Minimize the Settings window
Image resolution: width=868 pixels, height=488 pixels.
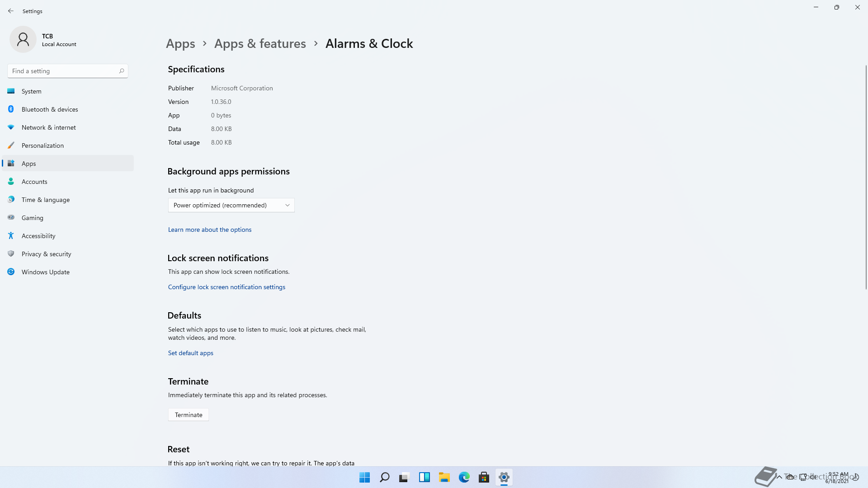click(x=816, y=7)
